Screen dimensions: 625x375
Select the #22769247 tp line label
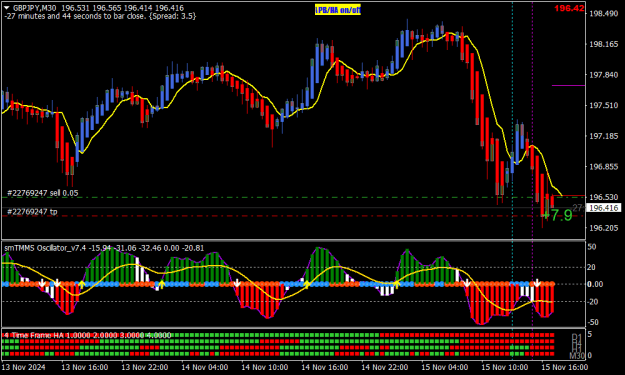tap(32, 212)
